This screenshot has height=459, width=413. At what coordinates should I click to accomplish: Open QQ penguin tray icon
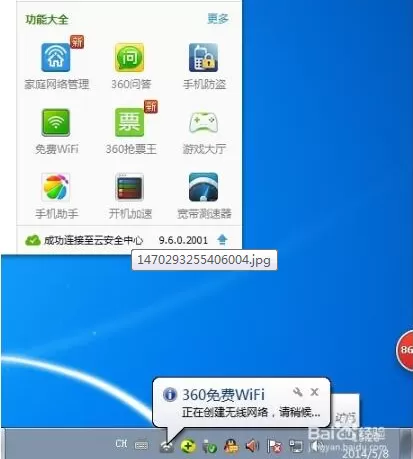click(x=231, y=446)
